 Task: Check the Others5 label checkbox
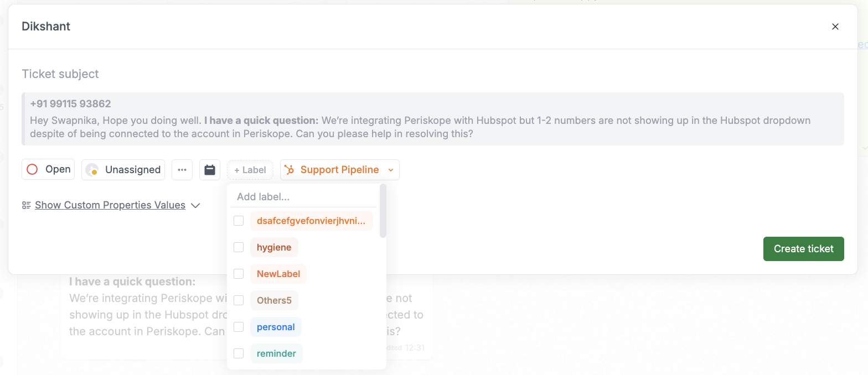point(239,300)
